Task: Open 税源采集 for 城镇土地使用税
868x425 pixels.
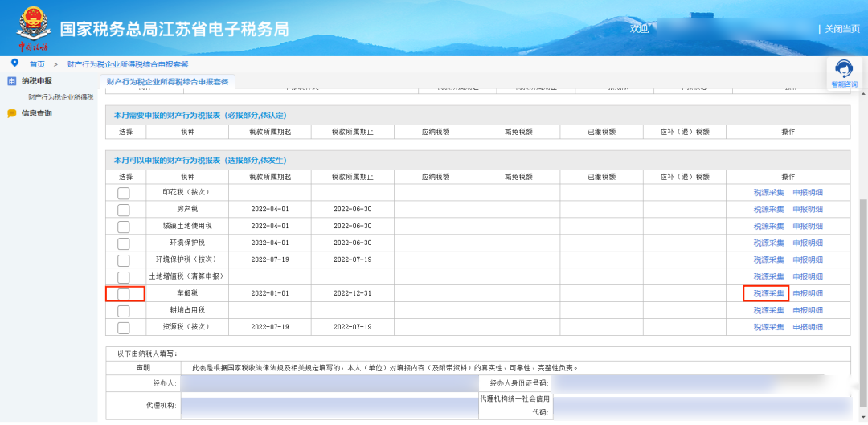Action: pos(769,227)
